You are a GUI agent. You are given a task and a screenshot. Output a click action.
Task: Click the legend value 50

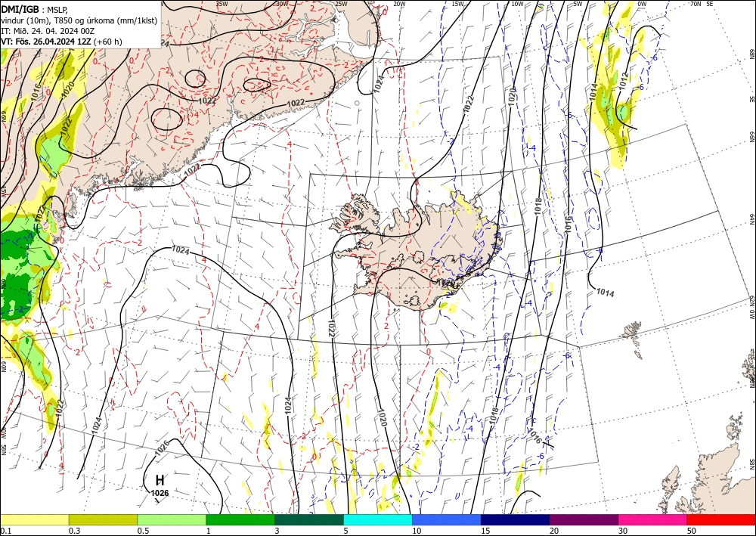coord(692,531)
